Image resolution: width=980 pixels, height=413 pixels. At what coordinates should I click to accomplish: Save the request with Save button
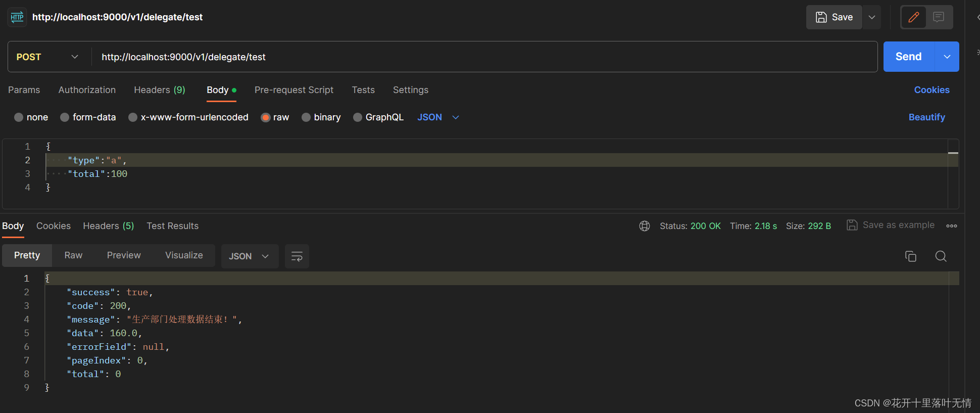(x=834, y=17)
